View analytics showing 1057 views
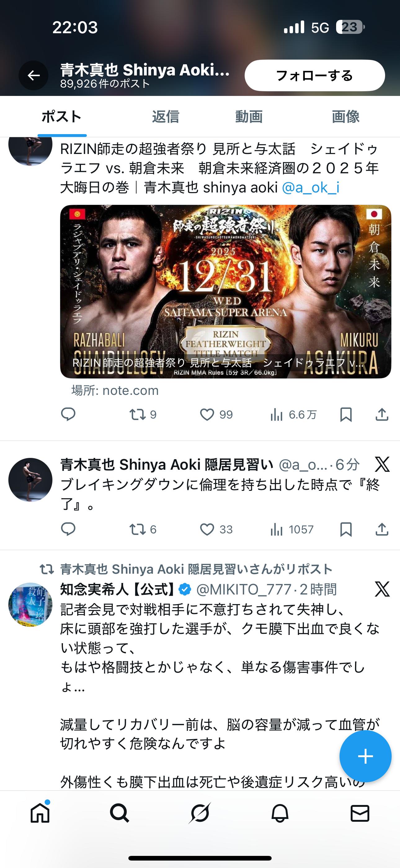The image size is (400, 868). 292,529
